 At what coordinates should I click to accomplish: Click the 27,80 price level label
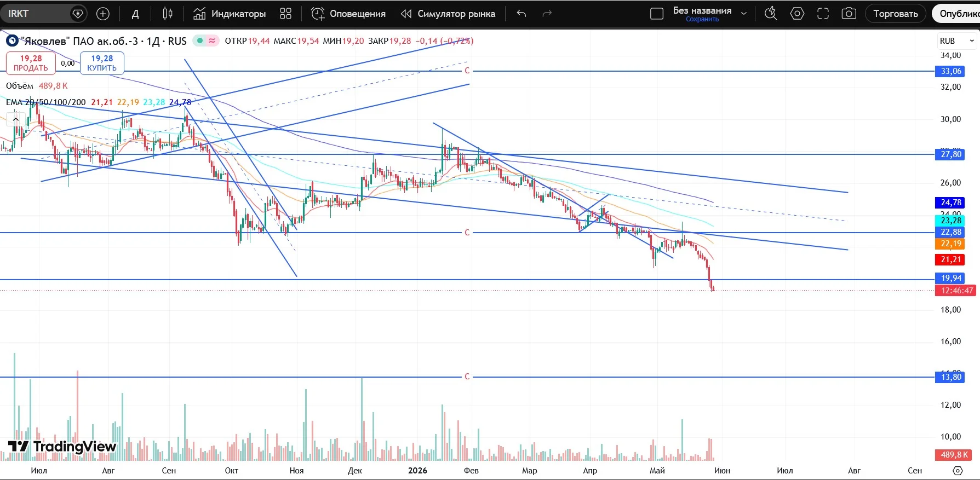tap(950, 154)
